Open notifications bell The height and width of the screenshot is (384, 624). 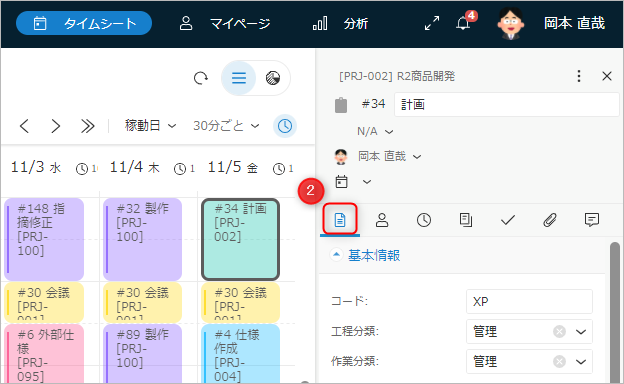[464, 22]
